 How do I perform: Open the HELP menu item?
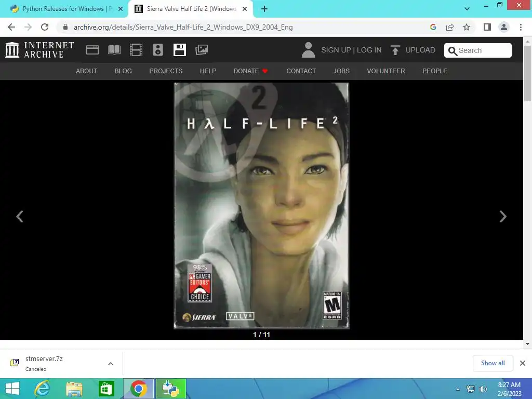point(208,71)
